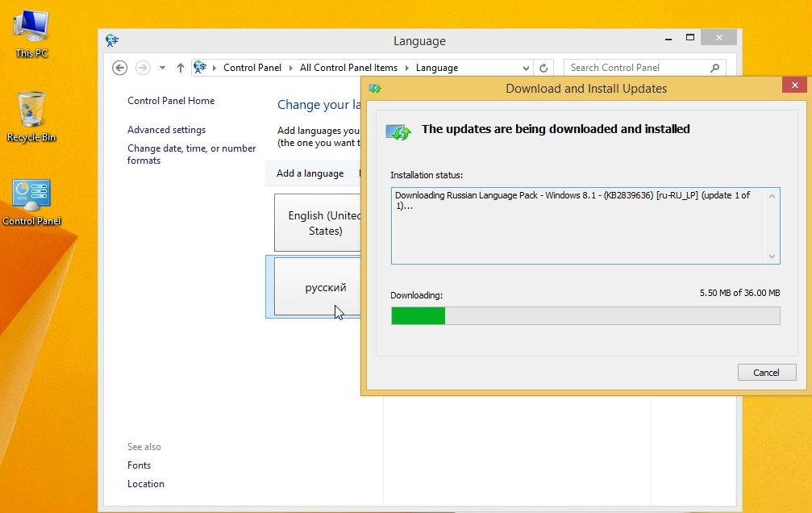Go back in the Language window
812x513 pixels.
click(x=119, y=68)
